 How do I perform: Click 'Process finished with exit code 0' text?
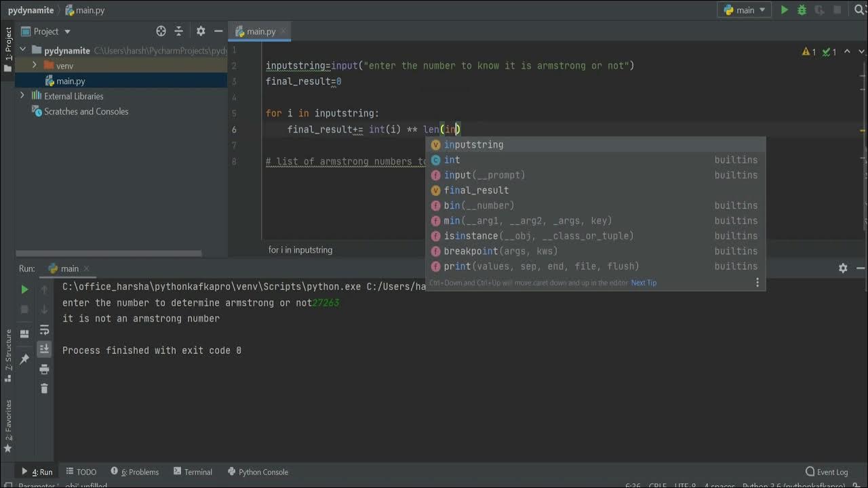(152, 350)
